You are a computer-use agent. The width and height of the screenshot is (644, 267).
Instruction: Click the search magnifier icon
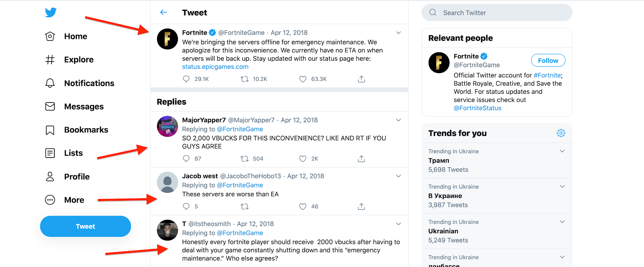pos(433,12)
